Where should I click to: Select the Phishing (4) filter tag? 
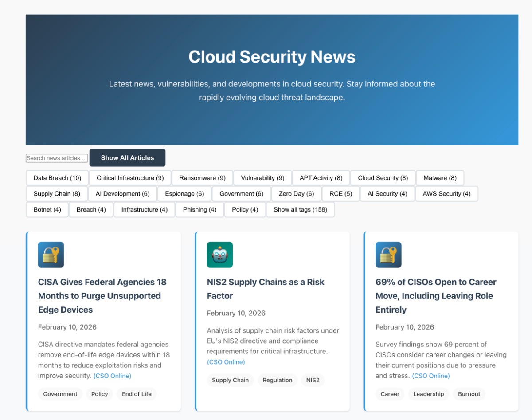[x=200, y=209]
